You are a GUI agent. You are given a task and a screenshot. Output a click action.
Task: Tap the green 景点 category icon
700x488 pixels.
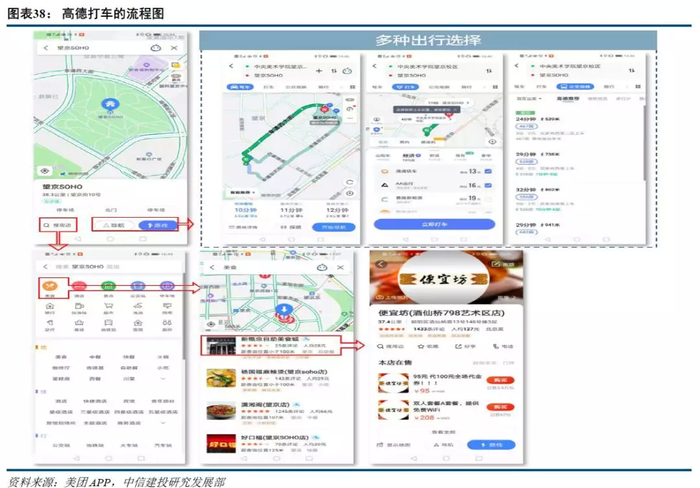[108, 286]
